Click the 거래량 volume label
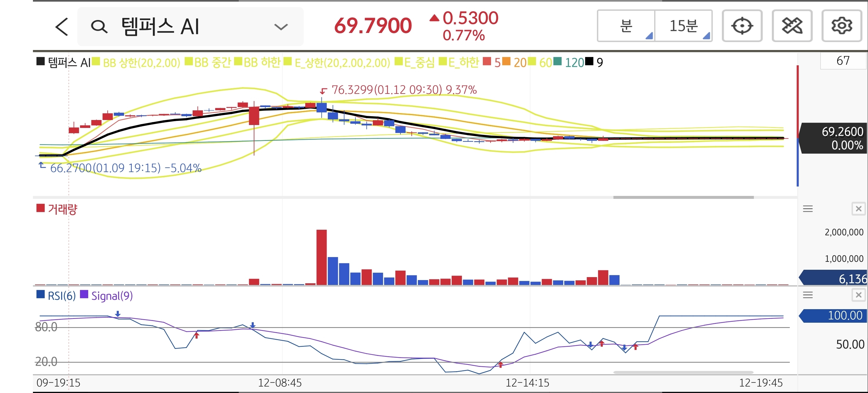This screenshot has height=393, width=868. [62, 209]
